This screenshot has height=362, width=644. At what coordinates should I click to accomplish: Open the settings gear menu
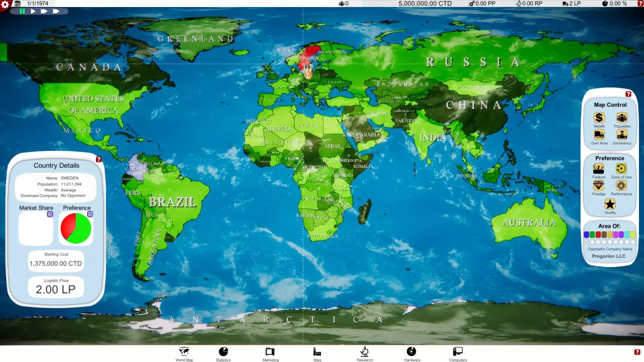coord(5,5)
